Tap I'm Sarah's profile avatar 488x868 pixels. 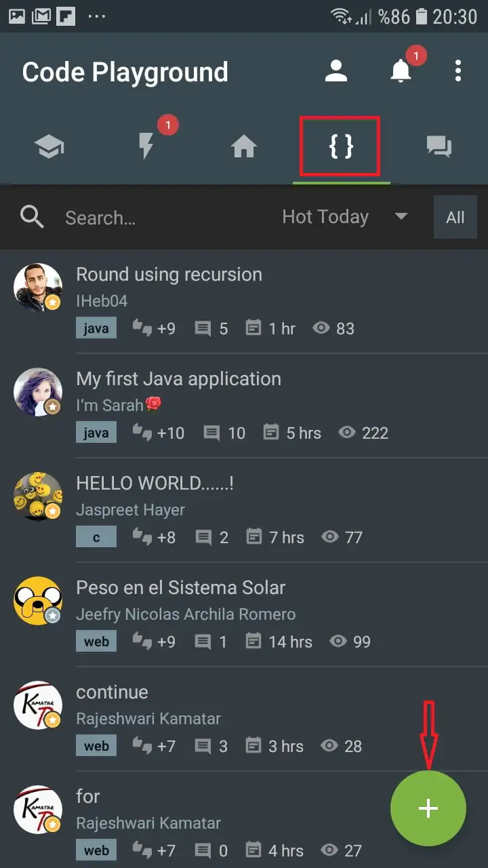tap(38, 392)
